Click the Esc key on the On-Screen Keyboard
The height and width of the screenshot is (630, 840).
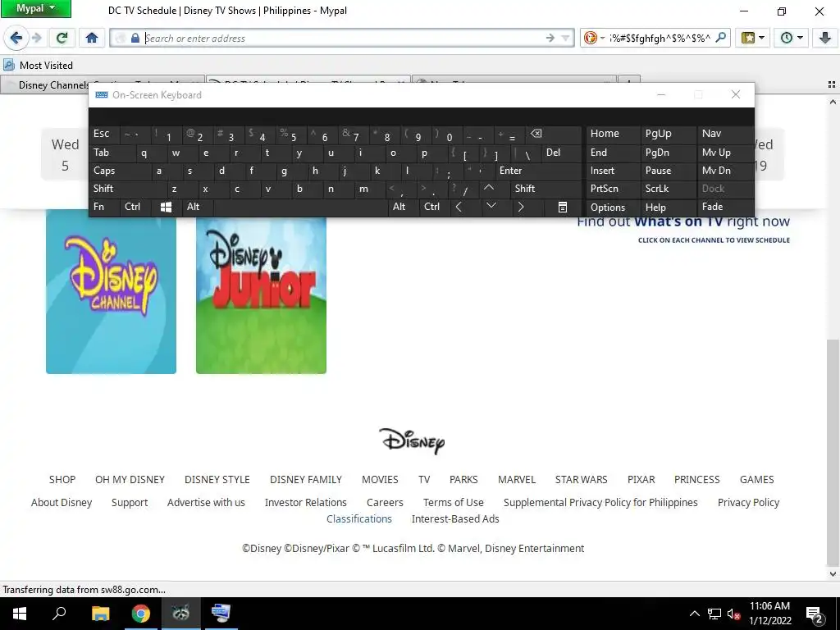click(x=104, y=134)
